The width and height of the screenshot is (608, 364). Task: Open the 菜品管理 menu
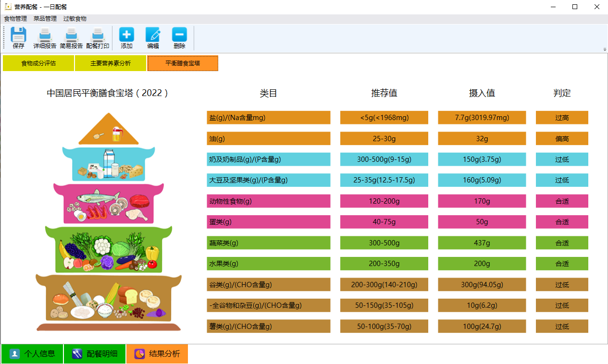pos(45,19)
